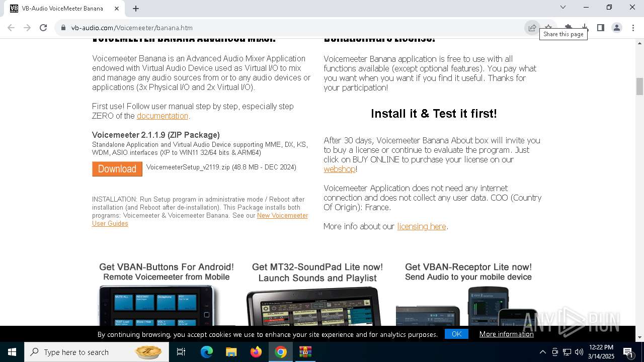Select the 'Voicemeeter 2.1.1.9 (ZIP Package)' heading
Image resolution: width=644 pixels, height=362 pixels.
[x=156, y=135]
